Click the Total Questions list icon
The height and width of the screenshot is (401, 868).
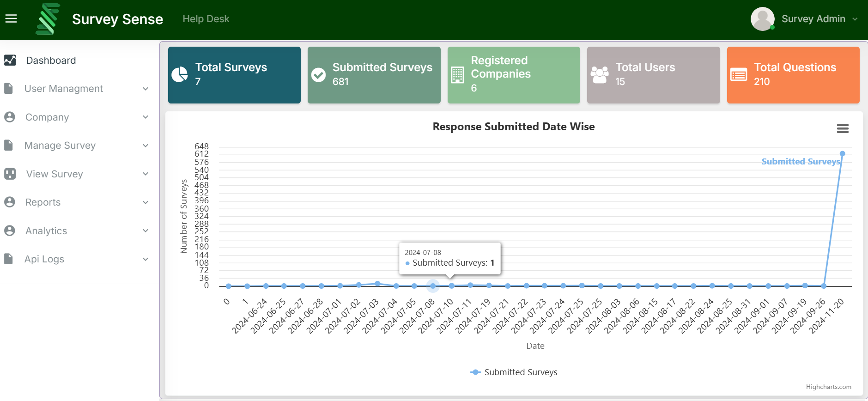tap(738, 74)
